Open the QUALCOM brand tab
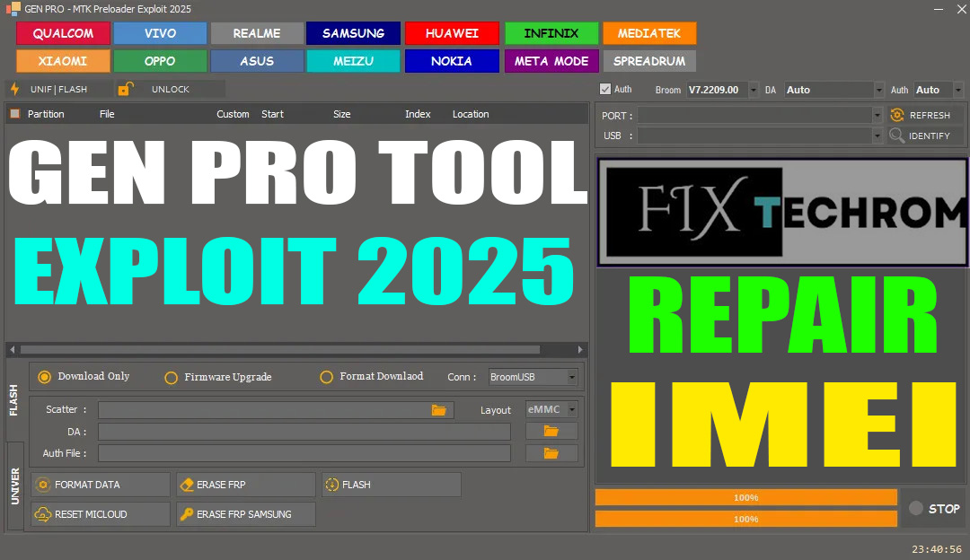This screenshot has height=560, width=970. pos(63,33)
